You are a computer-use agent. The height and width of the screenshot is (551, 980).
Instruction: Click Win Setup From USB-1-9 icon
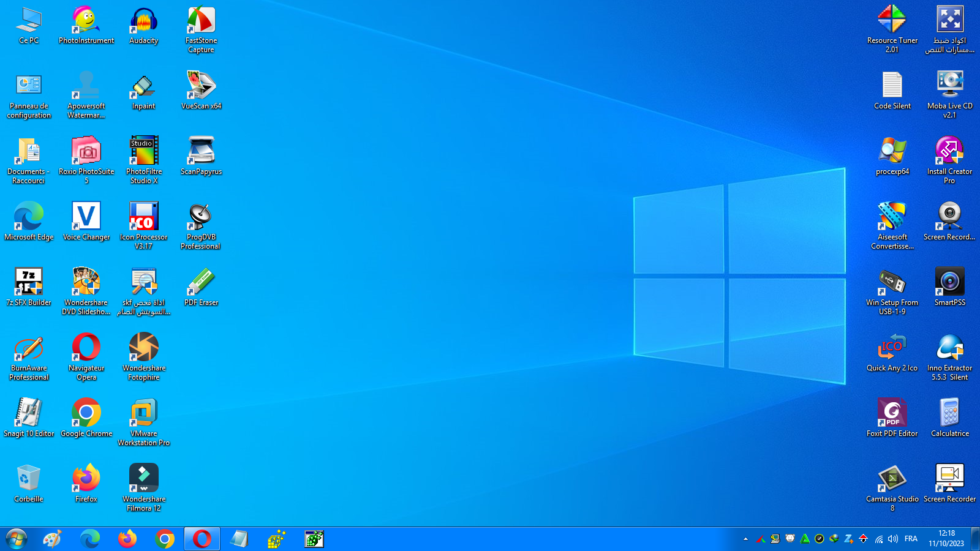coord(892,292)
